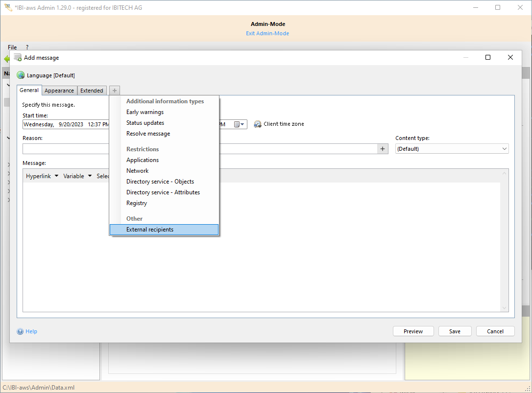The height and width of the screenshot is (393, 532).
Task: Switch to the Extended tab
Action: tap(92, 91)
